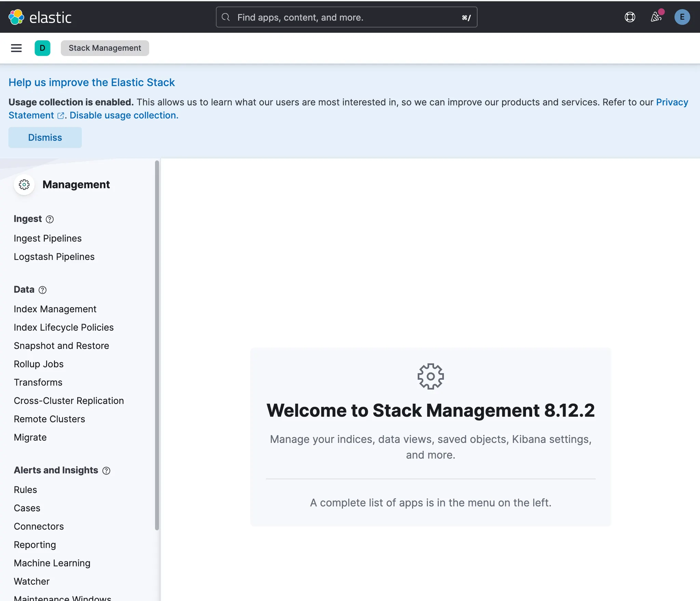This screenshot has width=700, height=601.
Task: Click the Management gear icon in sidebar
Action: pos(24,185)
